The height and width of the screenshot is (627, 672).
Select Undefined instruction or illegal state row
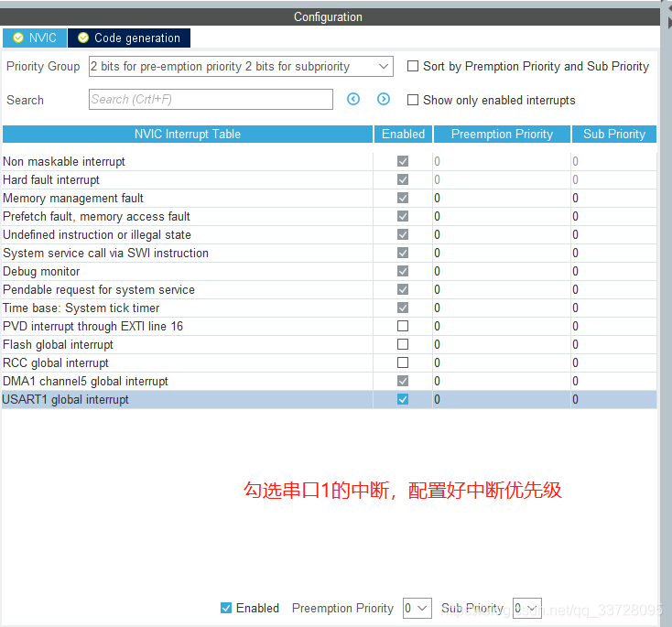point(330,234)
